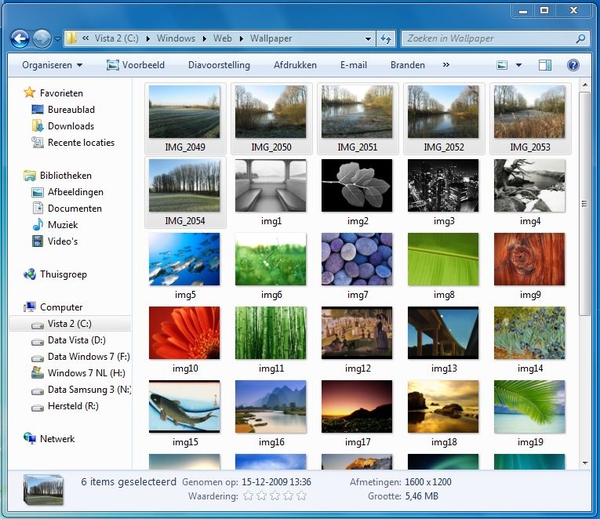
Task: Click the refresh button beside the address bar
Action: pos(386,39)
